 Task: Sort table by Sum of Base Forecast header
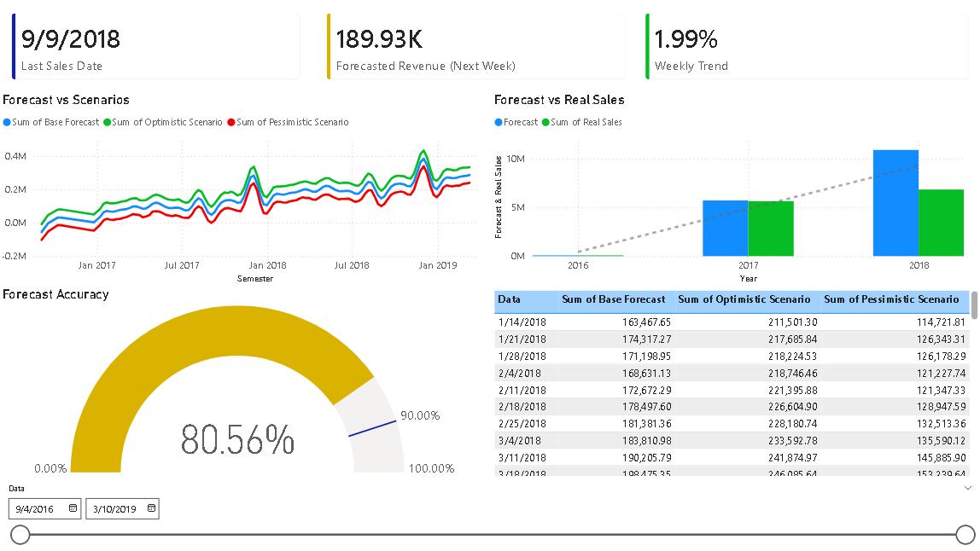615,299
